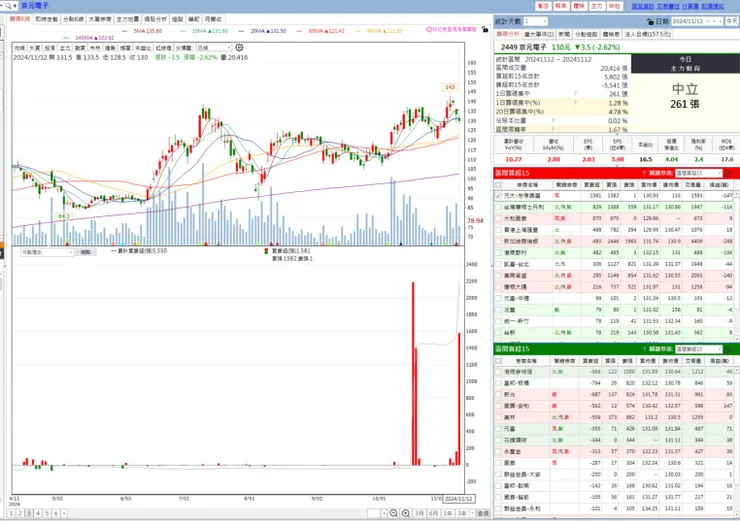The height and width of the screenshot is (521, 740).
Task: Zoom in the chart with plus magnifier
Action: 405,513
